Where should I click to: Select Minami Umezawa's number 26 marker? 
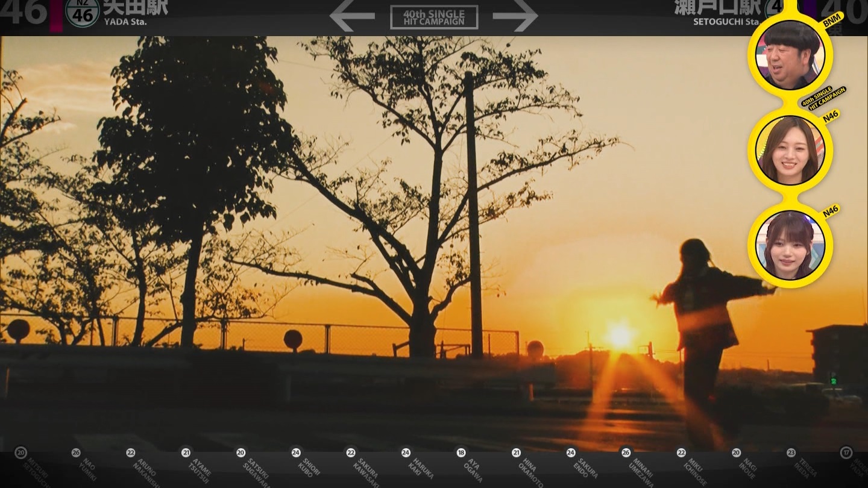pos(626,452)
